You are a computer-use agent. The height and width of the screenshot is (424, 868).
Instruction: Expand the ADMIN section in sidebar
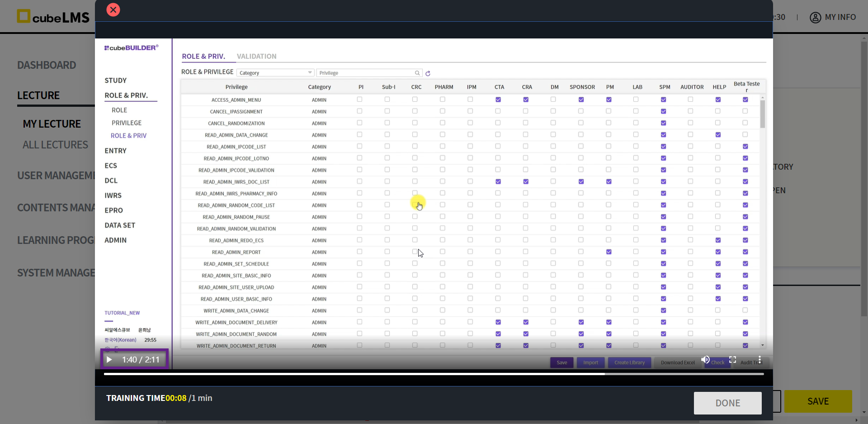[115, 240]
